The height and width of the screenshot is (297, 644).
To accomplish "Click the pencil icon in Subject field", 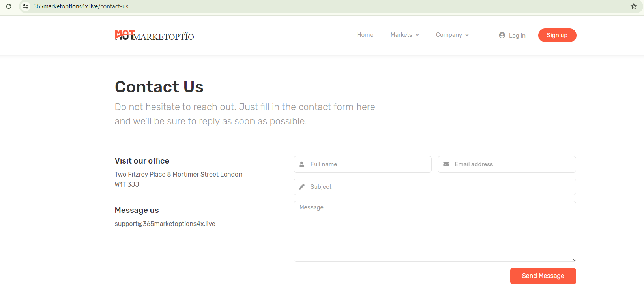I will click(x=302, y=187).
